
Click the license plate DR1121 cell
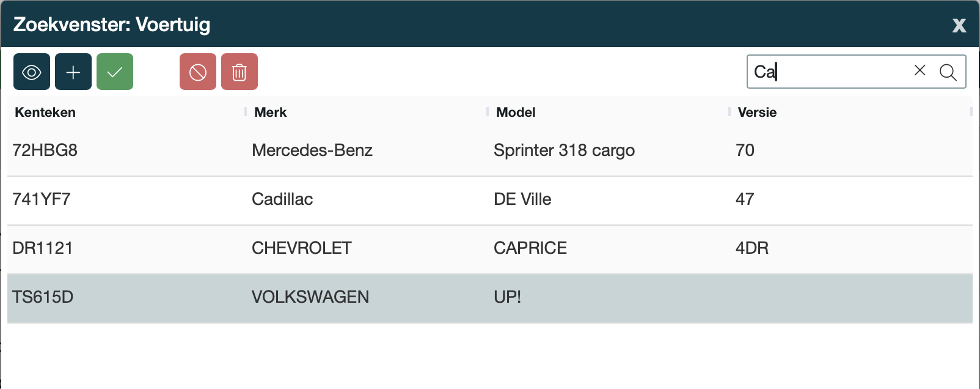pos(43,248)
